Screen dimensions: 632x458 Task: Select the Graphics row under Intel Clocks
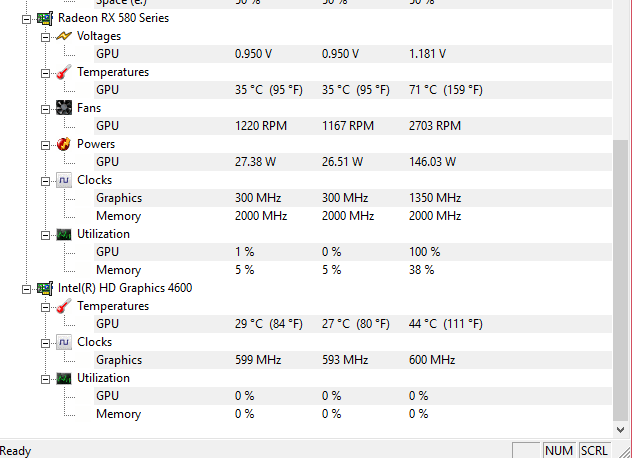118,360
